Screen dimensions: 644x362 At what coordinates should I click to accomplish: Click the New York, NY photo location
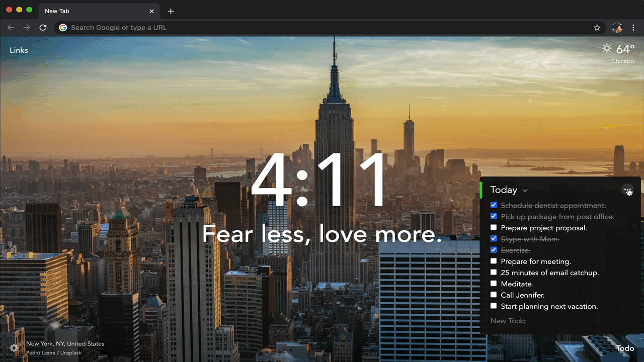[65, 344]
